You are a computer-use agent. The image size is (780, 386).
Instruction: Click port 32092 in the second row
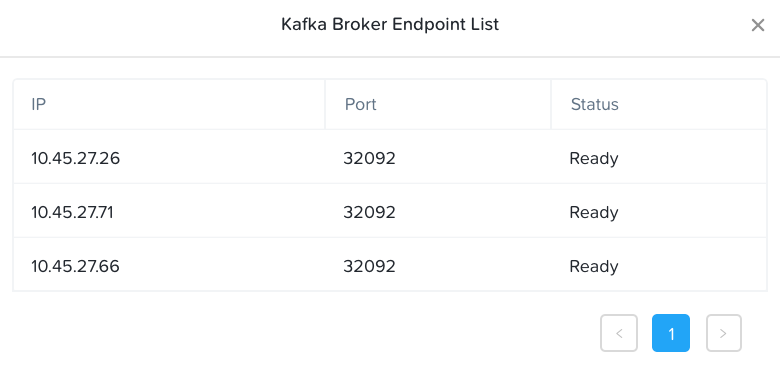(x=370, y=212)
